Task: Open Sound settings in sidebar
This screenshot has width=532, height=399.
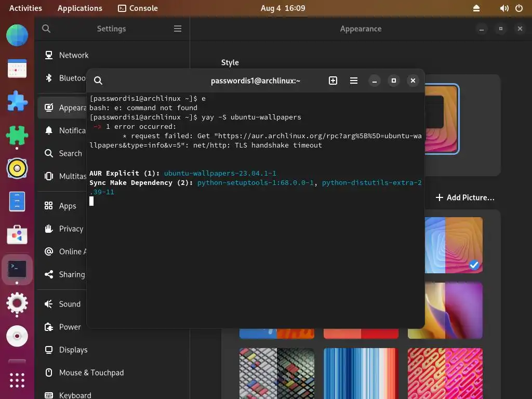Action: [x=62, y=304]
